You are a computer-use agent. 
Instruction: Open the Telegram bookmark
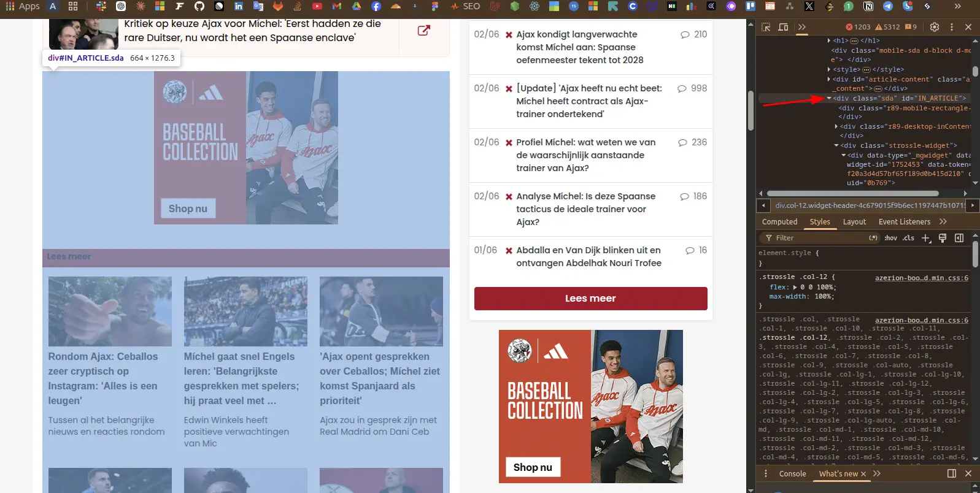click(x=888, y=6)
